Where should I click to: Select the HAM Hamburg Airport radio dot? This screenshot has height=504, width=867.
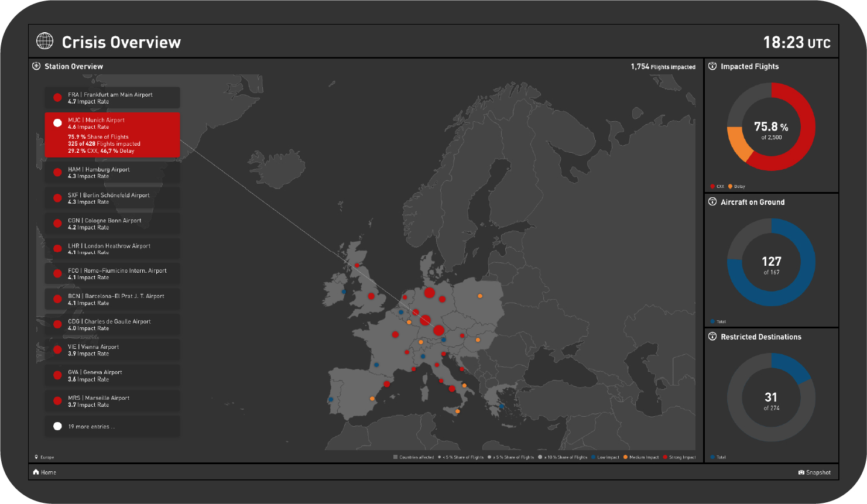pos(57,173)
